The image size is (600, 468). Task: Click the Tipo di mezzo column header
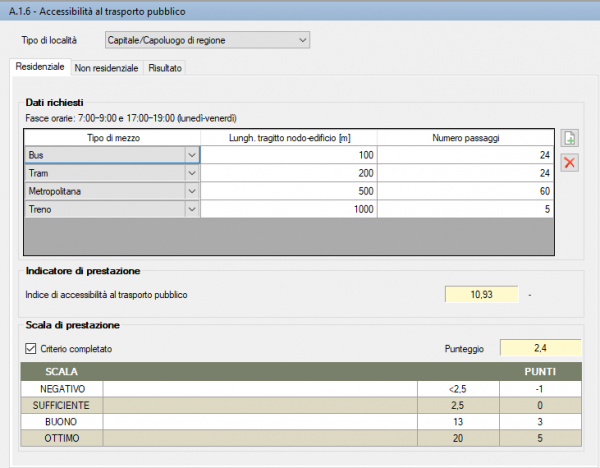click(x=113, y=138)
